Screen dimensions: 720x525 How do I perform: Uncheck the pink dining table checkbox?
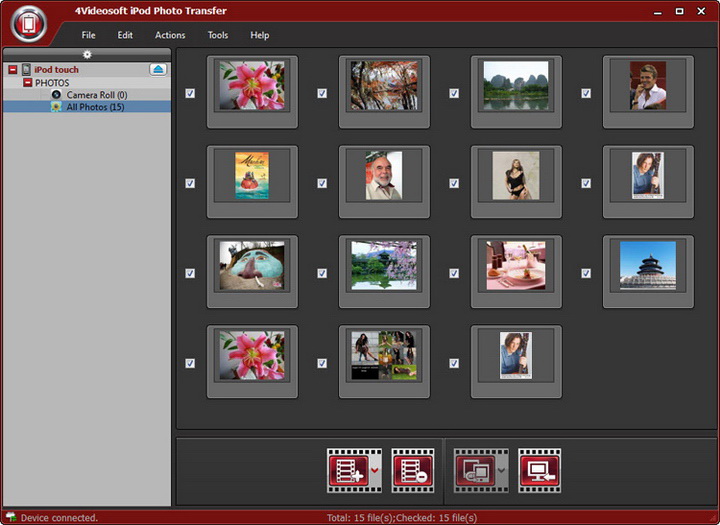[x=454, y=273]
